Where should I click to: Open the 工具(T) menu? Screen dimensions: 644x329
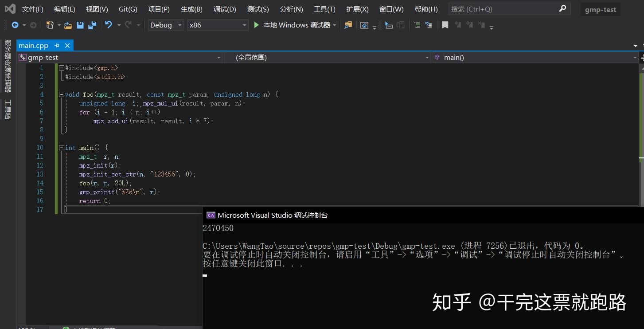(324, 9)
